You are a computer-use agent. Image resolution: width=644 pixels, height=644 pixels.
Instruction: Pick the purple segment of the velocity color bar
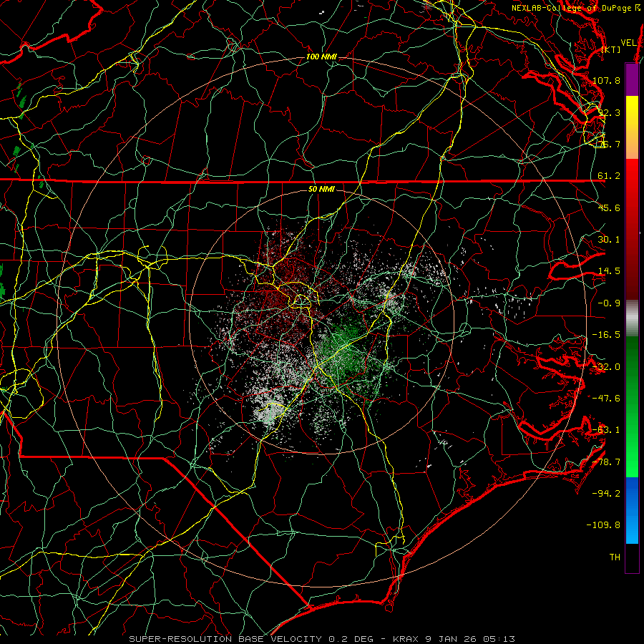(632, 80)
